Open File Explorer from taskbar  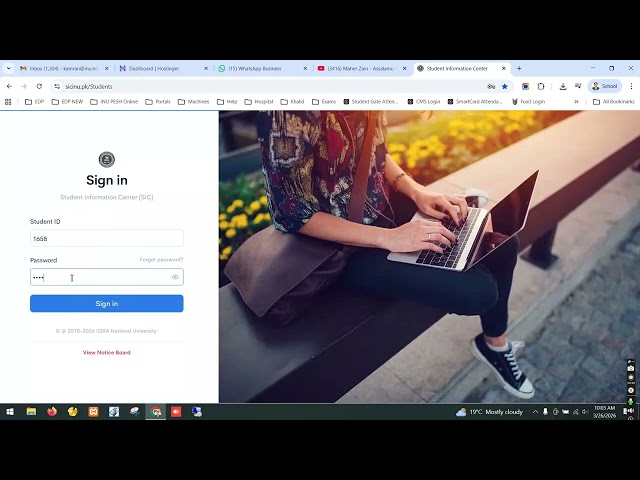[31, 412]
